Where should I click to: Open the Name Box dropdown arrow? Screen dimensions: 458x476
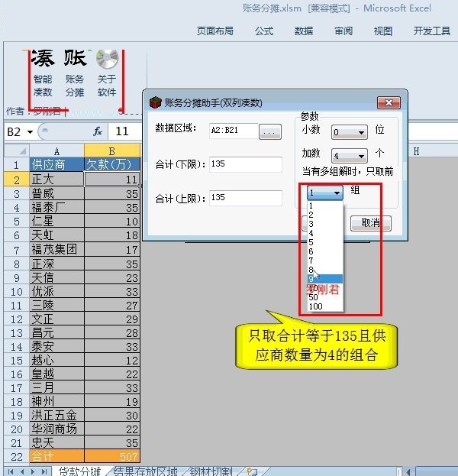30,131
